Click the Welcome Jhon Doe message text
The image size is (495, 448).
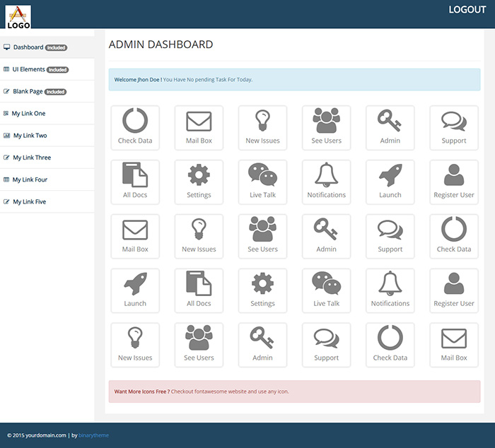click(183, 80)
